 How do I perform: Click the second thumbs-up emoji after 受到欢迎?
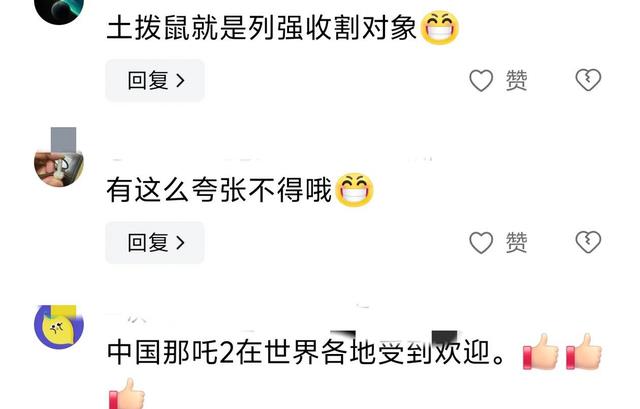coord(584,352)
